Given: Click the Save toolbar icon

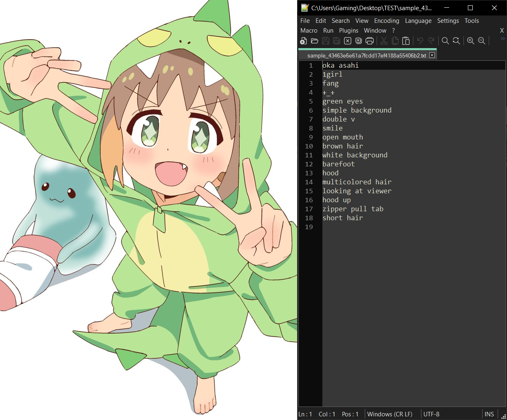Looking at the screenshot, I should (x=326, y=41).
